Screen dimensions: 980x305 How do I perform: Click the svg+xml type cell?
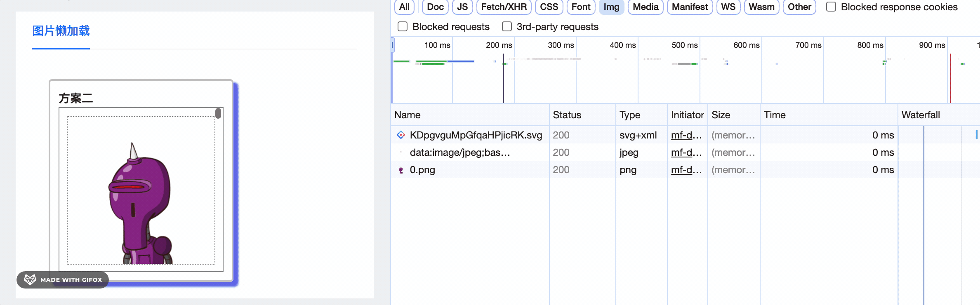point(638,135)
